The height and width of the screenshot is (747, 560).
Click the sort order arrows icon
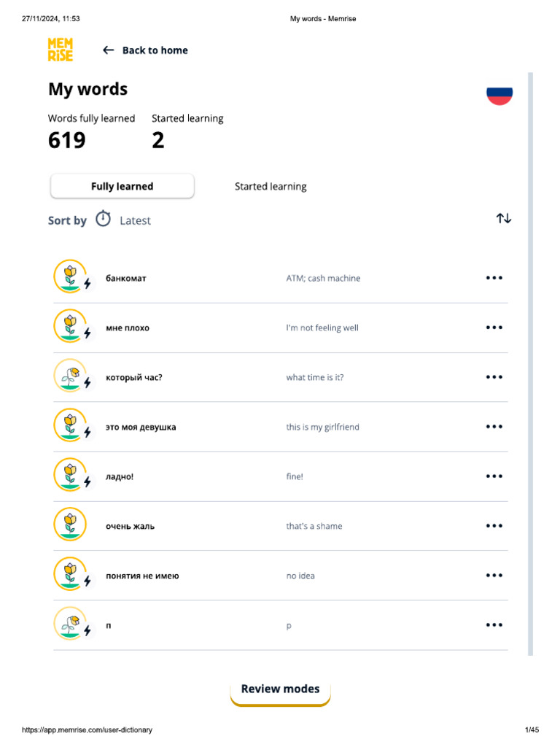point(504,218)
